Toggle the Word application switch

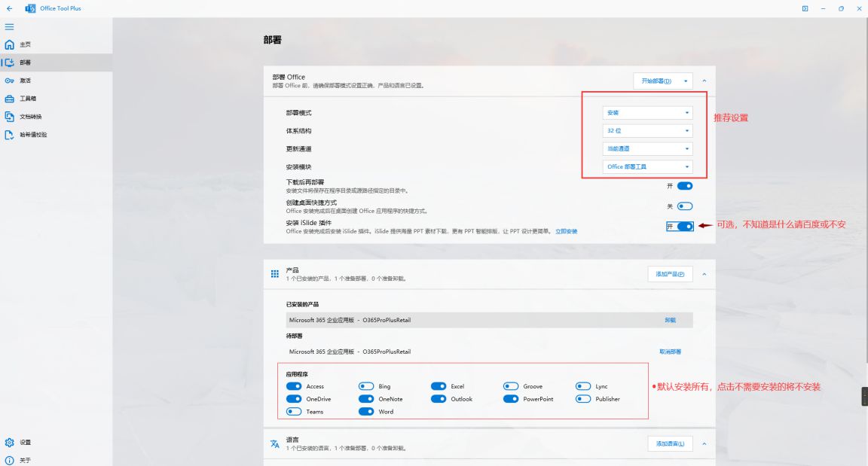point(366,411)
